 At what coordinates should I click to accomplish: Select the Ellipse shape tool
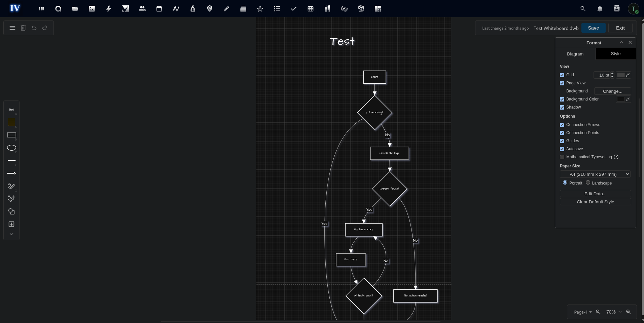coord(12,148)
